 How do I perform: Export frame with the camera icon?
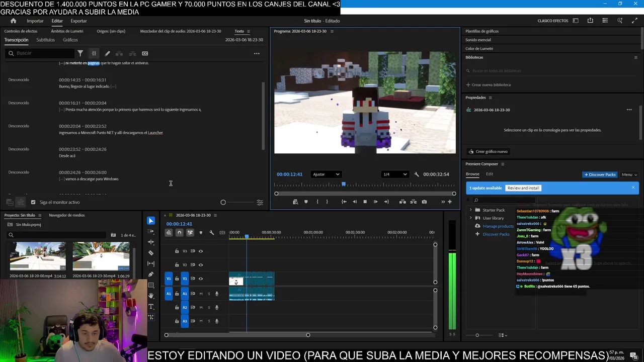pyautogui.click(x=424, y=202)
